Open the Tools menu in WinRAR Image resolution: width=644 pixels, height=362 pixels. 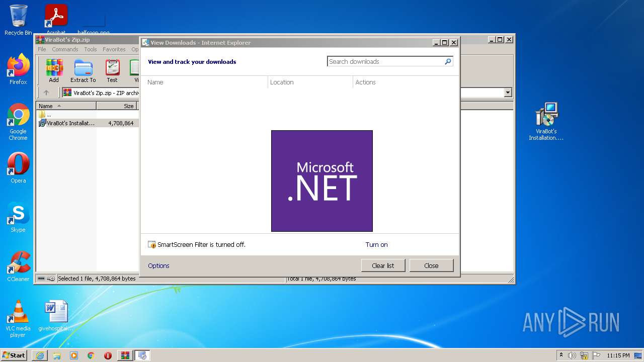91,49
